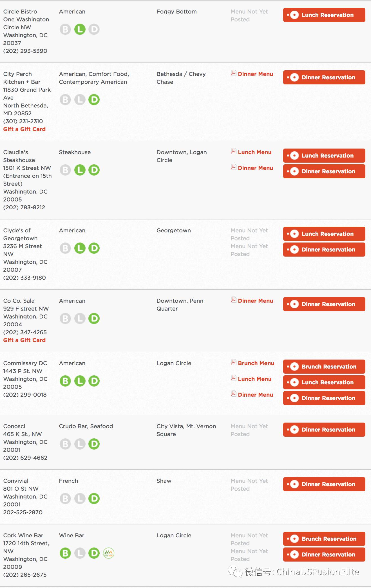
Task: Book Cork Wine Bar Dinner Reservation
Action: tap(324, 555)
